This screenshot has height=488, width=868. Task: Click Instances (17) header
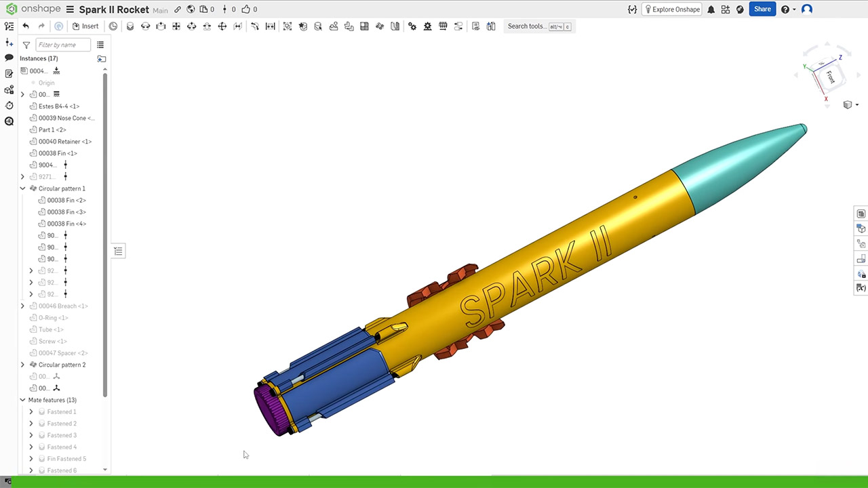tap(39, 58)
